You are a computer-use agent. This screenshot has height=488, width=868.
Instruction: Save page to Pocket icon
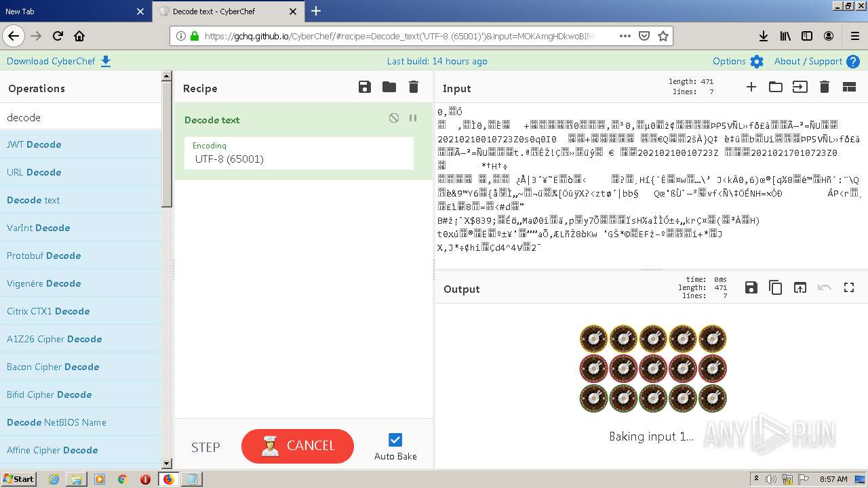[644, 36]
